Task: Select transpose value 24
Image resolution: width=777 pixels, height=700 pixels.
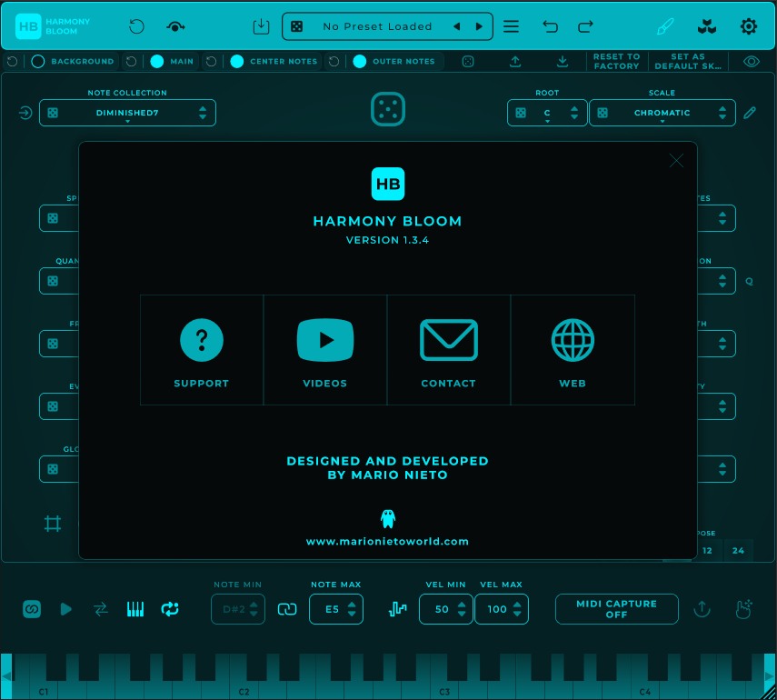Action: 738,550
